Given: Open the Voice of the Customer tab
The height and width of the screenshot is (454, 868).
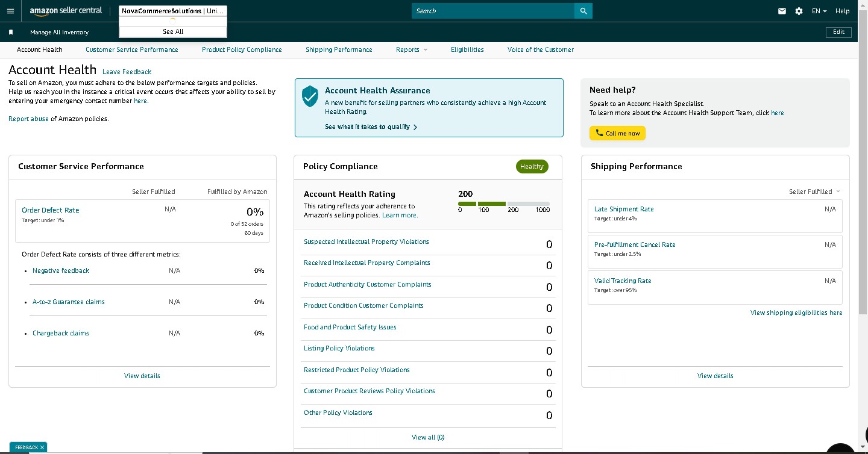Looking at the screenshot, I should (x=541, y=49).
